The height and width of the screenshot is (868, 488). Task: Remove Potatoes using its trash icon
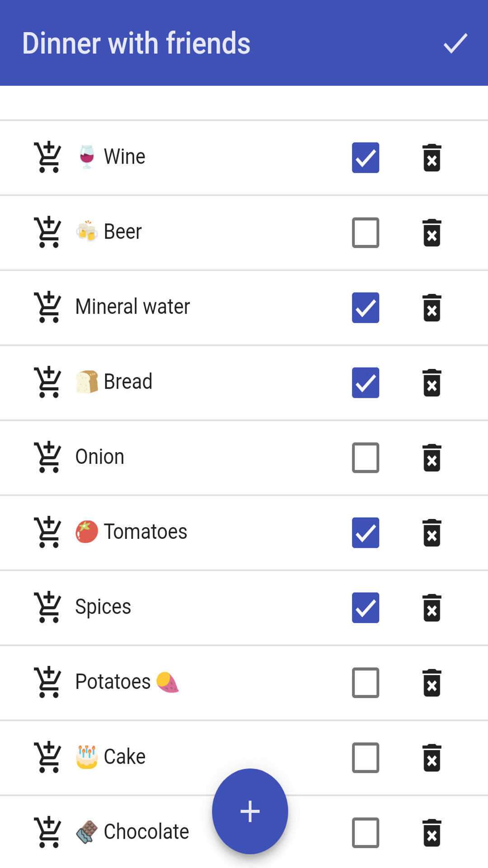pos(432,683)
